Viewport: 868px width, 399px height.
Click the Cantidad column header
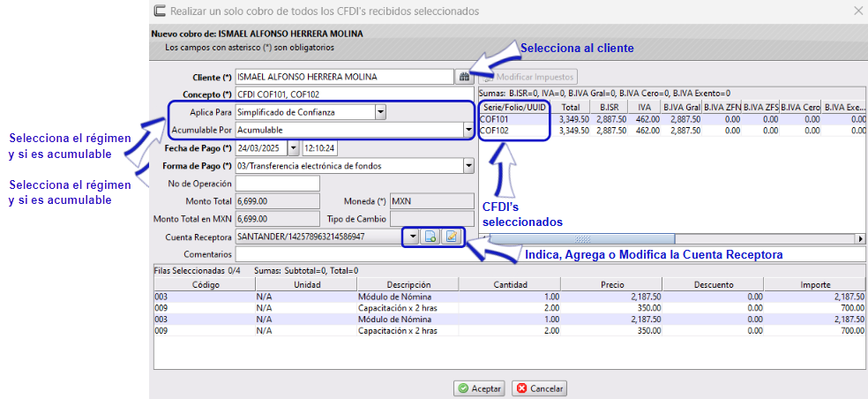(510, 285)
